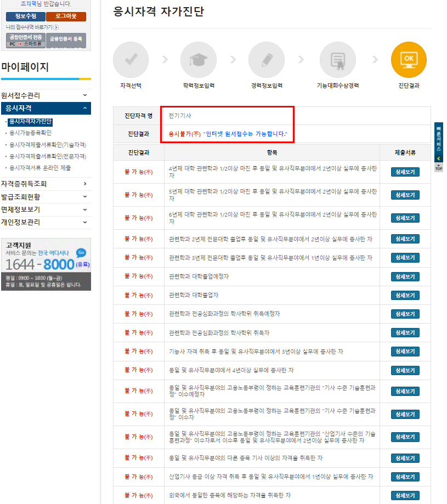Click 상세보기 for 산업기사 수준의 기술훈련과정 이수자 row
447x504 pixels.
coord(405,437)
